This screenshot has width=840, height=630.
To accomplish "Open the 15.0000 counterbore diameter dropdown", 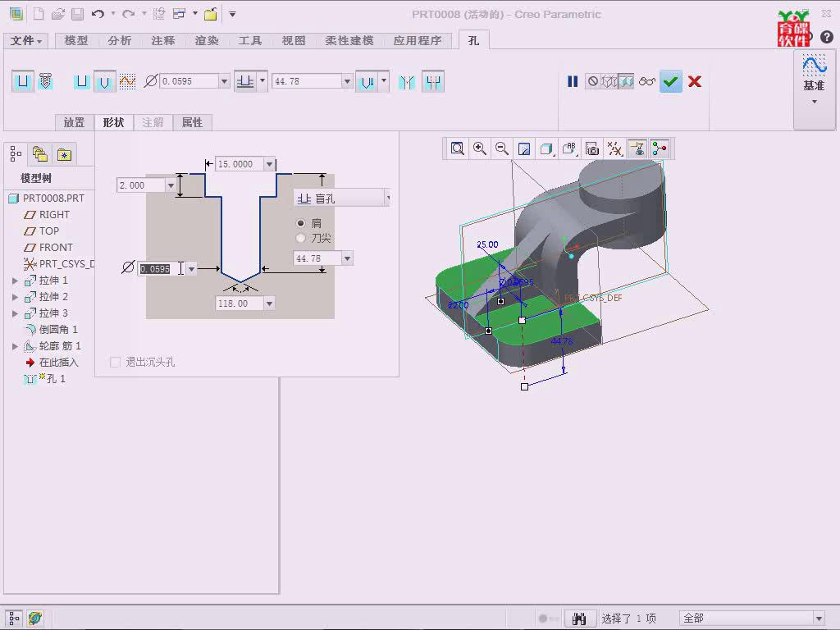I will pos(269,164).
